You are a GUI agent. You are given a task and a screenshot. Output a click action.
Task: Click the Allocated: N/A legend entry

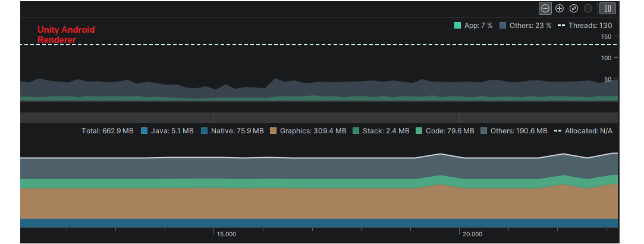pos(583,131)
